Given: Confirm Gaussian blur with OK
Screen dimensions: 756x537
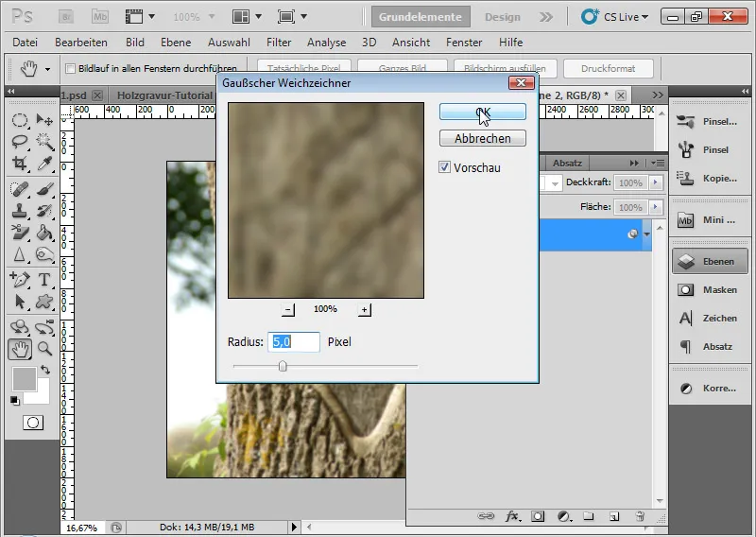Looking at the screenshot, I should click(x=483, y=112).
